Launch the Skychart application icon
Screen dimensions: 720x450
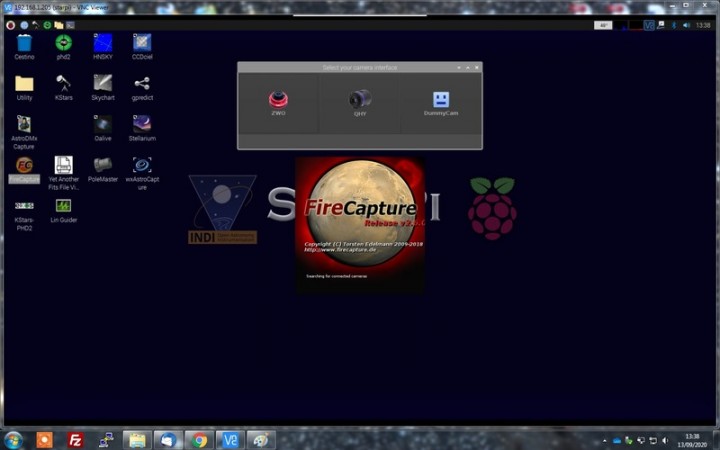pyautogui.click(x=103, y=84)
